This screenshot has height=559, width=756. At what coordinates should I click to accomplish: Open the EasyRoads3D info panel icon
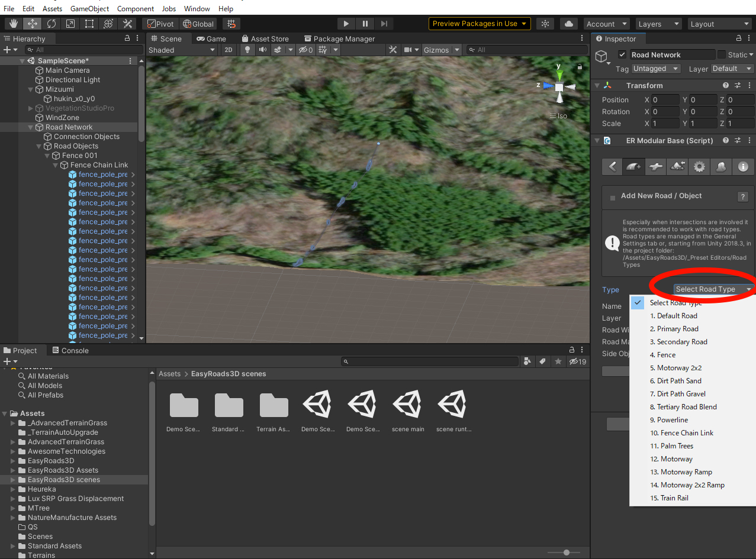pos(743,167)
